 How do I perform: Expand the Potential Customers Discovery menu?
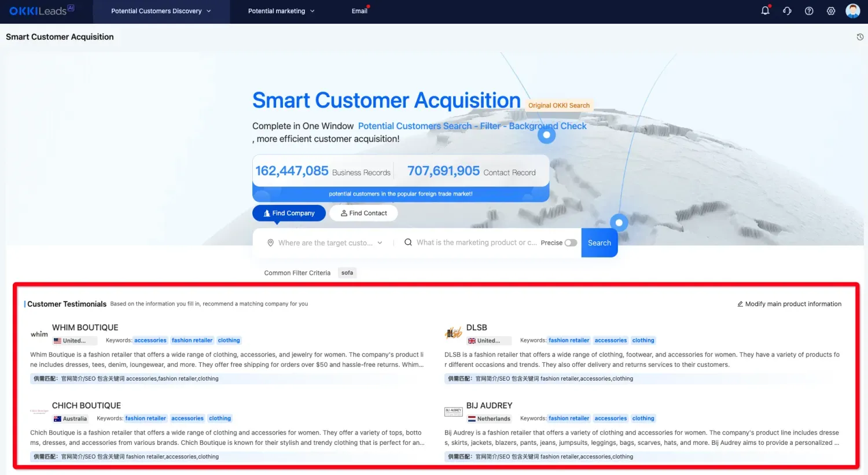click(x=161, y=11)
